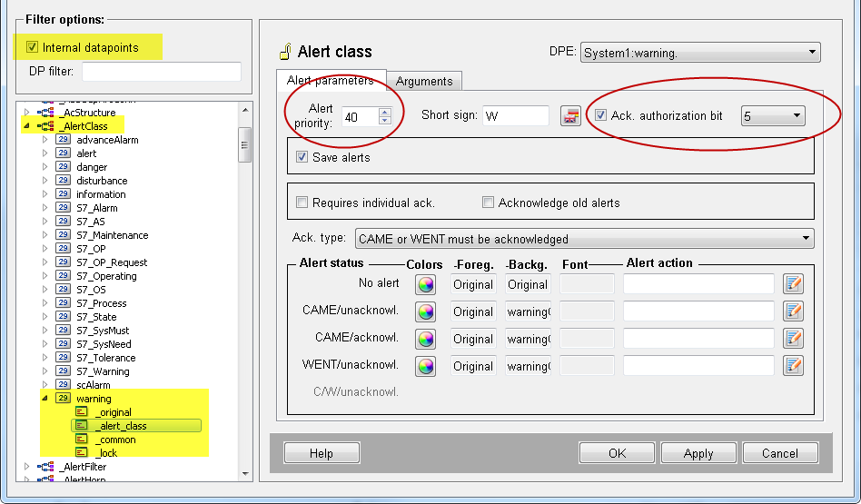Select the Alert parameters tab
The height and width of the screenshot is (504, 861).
(331, 80)
